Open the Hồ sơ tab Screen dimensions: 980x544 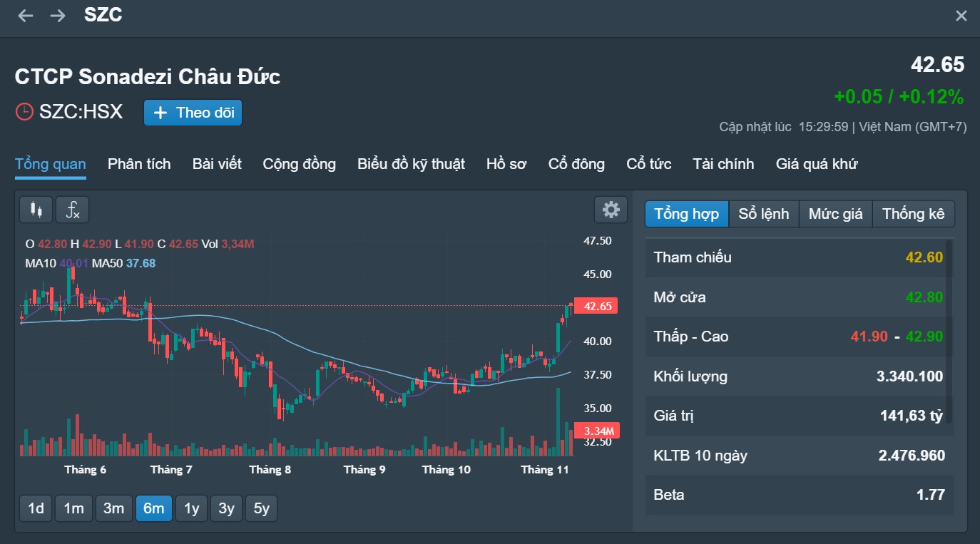pyautogui.click(x=506, y=164)
